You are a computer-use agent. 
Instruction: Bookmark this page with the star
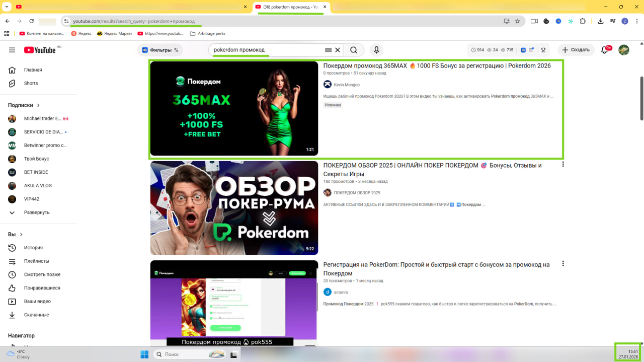[517, 21]
